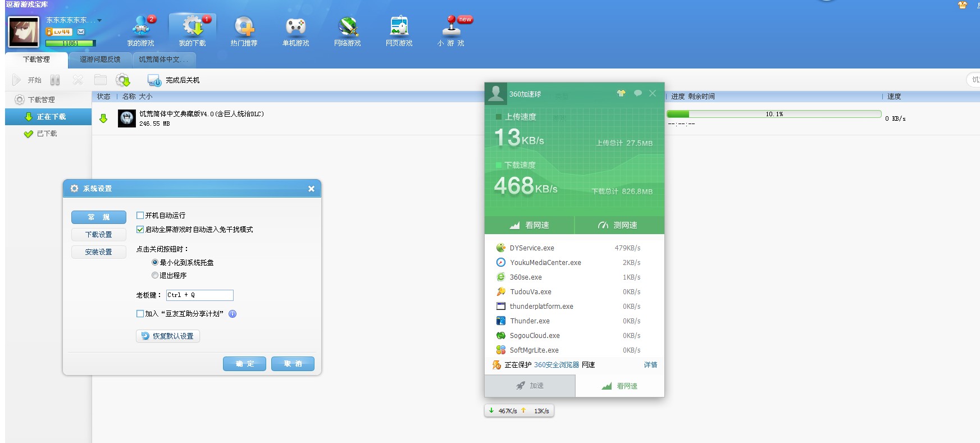This screenshot has height=443, width=980.
Task: Click the skin shirt icon in 360加速球
Action: point(621,94)
